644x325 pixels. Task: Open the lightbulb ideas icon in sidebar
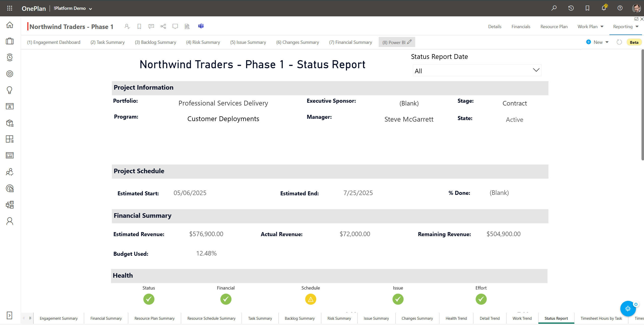(x=10, y=90)
